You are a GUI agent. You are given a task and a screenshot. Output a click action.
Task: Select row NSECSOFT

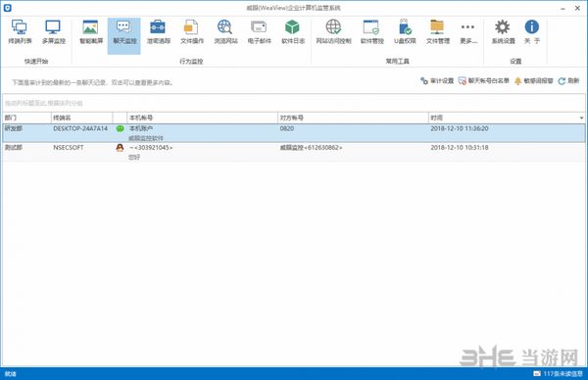coord(294,152)
